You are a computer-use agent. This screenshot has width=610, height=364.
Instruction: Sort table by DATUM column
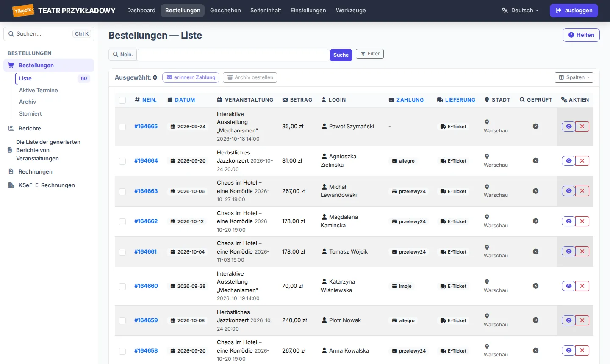(x=185, y=100)
